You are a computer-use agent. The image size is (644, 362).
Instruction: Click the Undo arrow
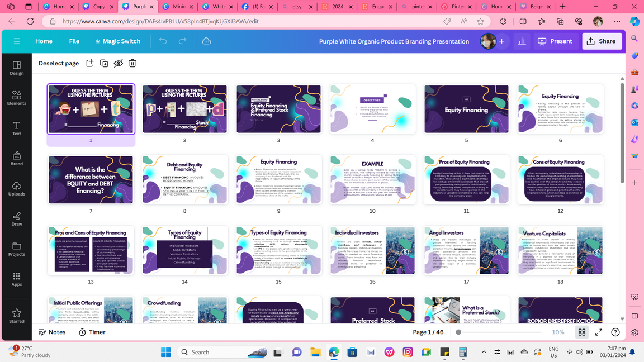tap(163, 41)
